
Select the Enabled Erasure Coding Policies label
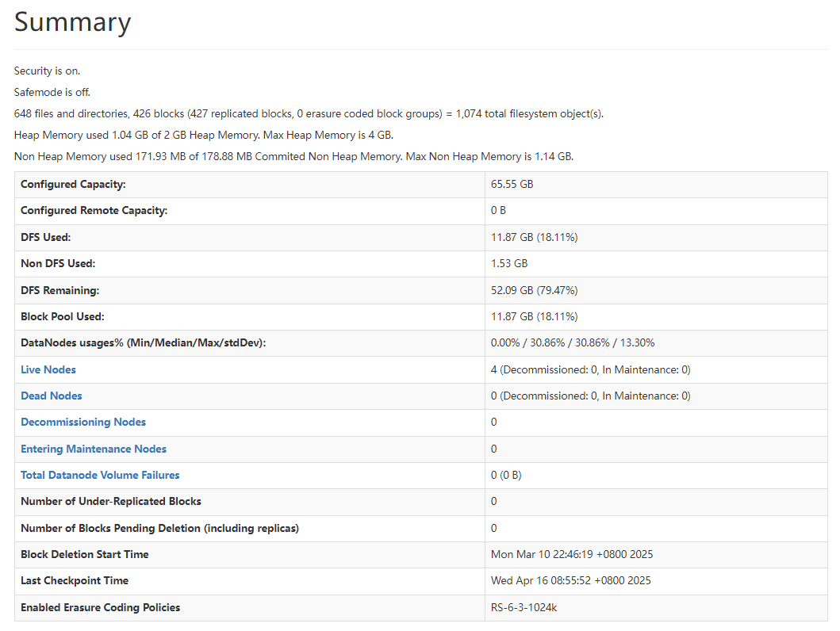pos(100,607)
